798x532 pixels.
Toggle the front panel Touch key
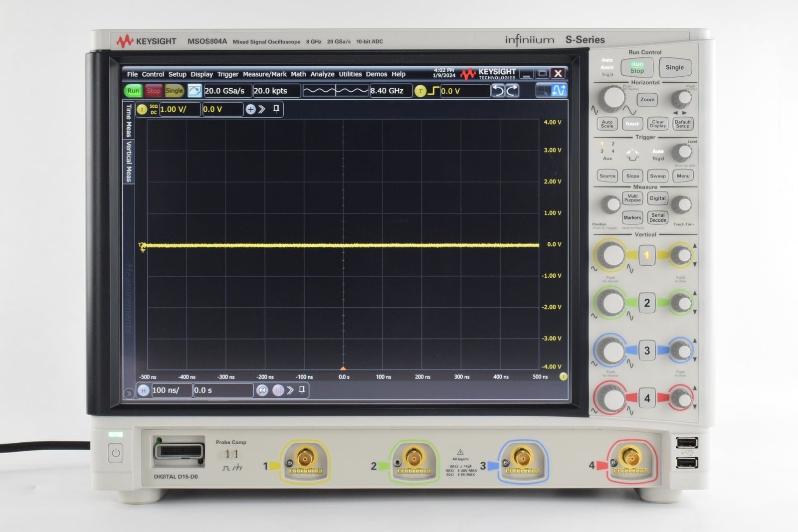[632, 124]
